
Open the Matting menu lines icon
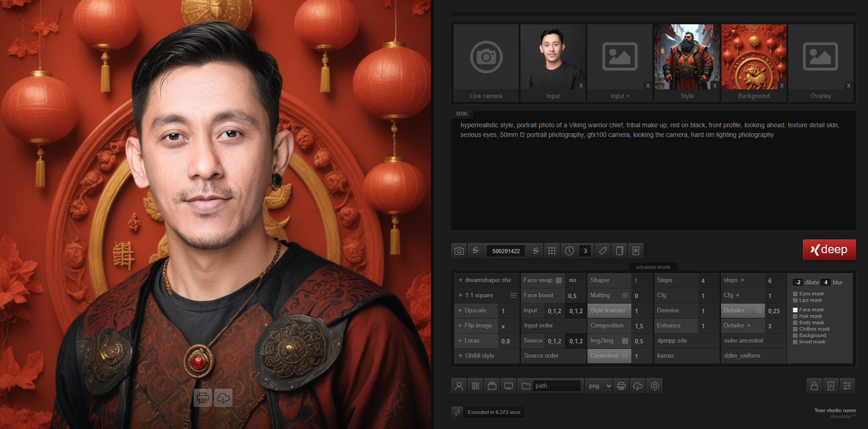pos(625,295)
